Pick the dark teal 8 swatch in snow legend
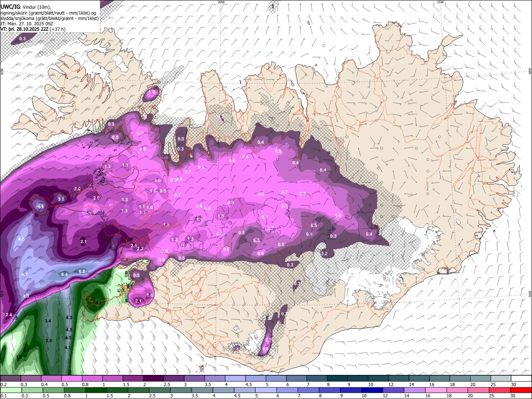The image size is (532, 399). 337,379
